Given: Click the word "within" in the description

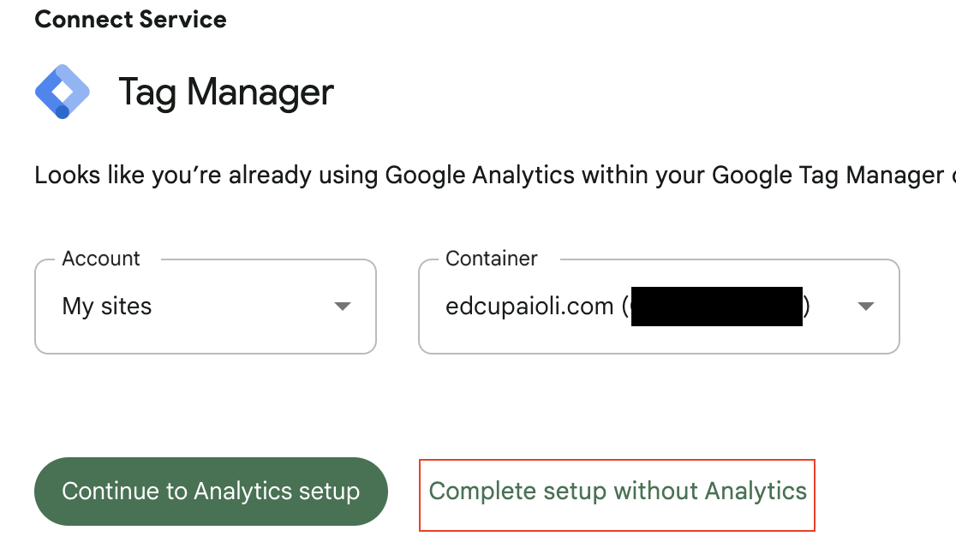Looking at the screenshot, I should pyautogui.click(x=615, y=176).
